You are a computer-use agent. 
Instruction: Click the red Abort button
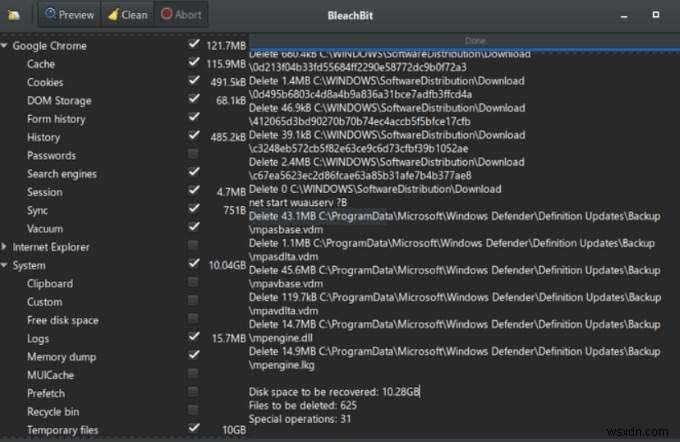pyautogui.click(x=181, y=15)
